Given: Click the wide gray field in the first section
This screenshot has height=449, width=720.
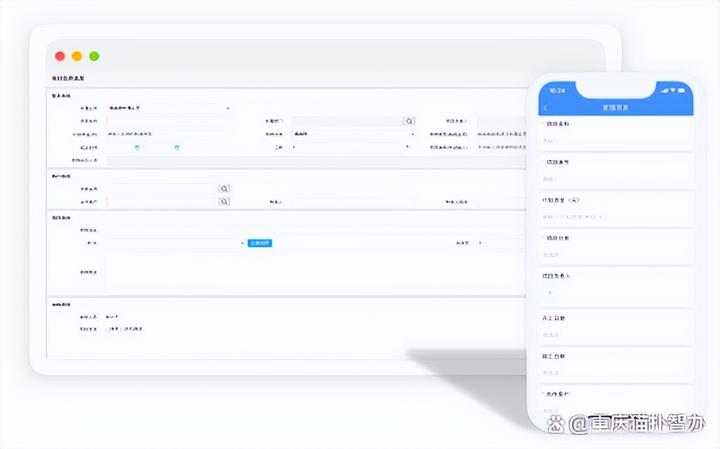Looking at the screenshot, I should click(x=316, y=161).
